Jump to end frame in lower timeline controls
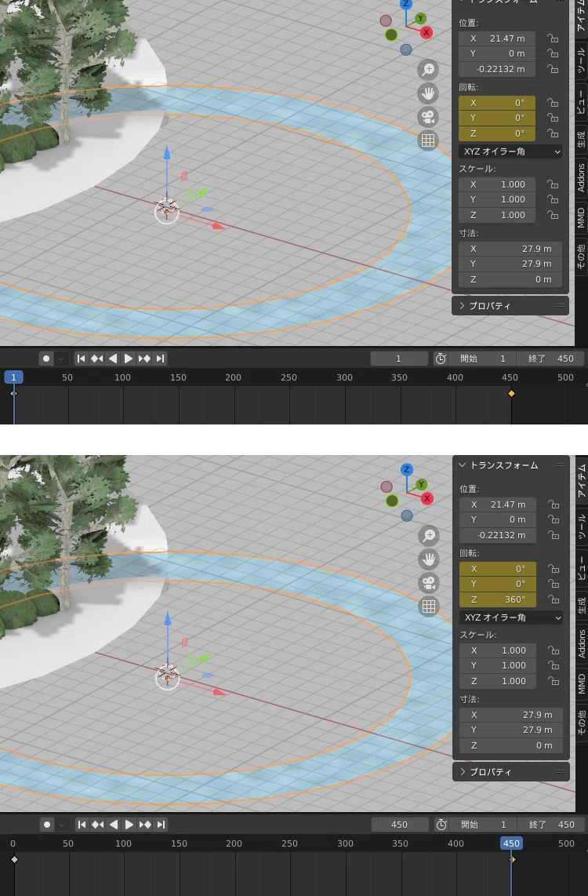588x896 pixels. 161,825
